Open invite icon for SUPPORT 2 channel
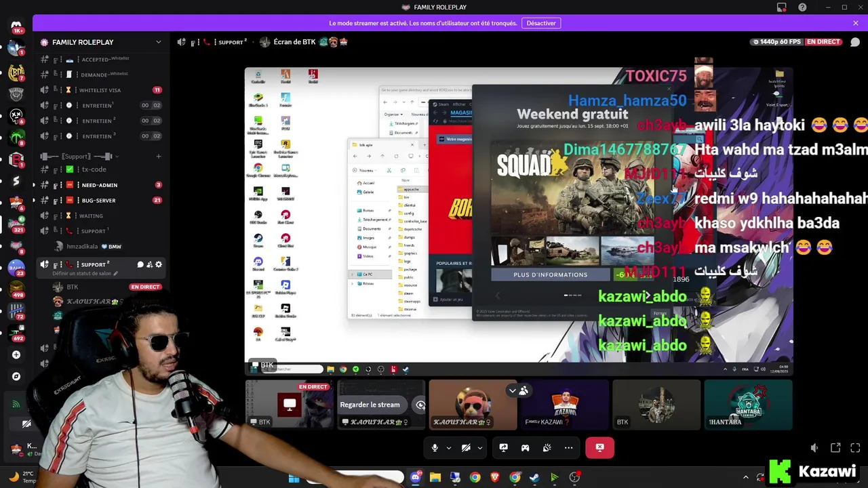This screenshot has width=868, height=488. coord(149,265)
